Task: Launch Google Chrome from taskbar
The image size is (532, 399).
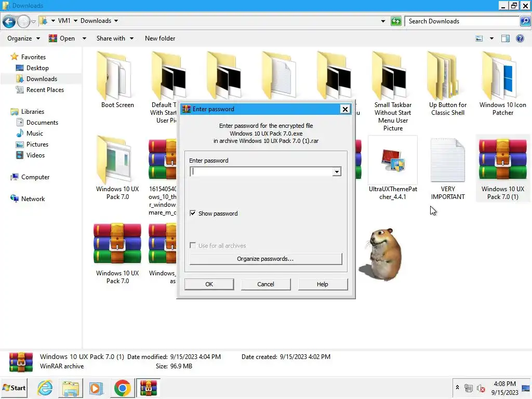Action: tap(123, 388)
